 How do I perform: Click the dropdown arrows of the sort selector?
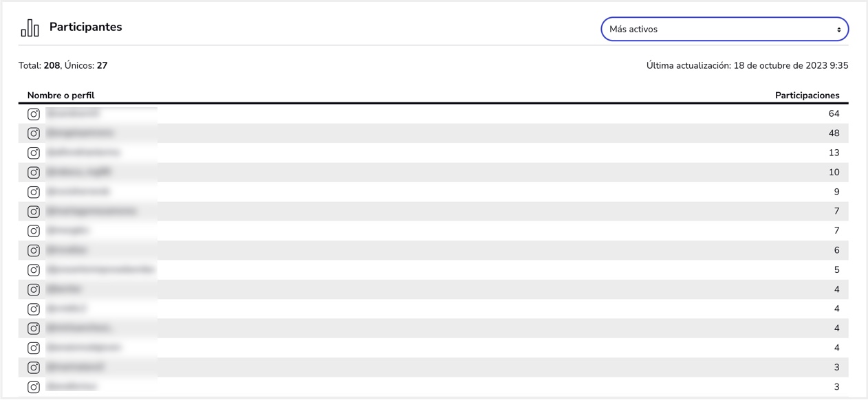pyautogui.click(x=838, y=30)
